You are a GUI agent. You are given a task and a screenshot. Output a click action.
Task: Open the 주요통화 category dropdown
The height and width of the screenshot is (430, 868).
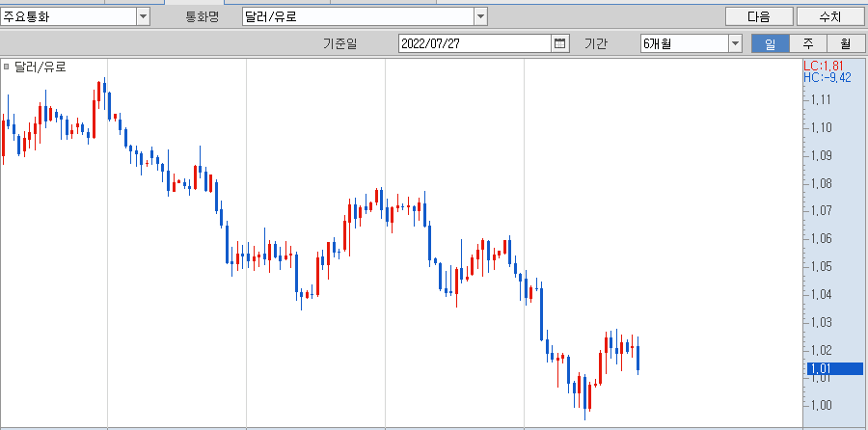pos(144,16)
